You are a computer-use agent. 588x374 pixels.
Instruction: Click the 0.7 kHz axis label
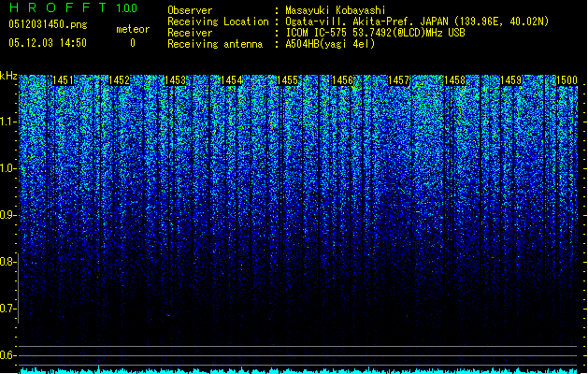coord(8,309)
